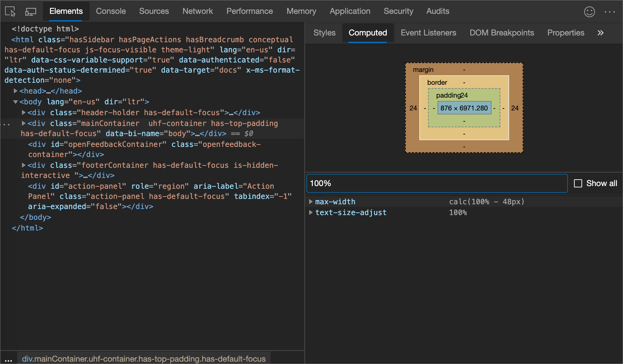Focus the computed styles filter field
623x364 pixels.
(x=437, y=183)
